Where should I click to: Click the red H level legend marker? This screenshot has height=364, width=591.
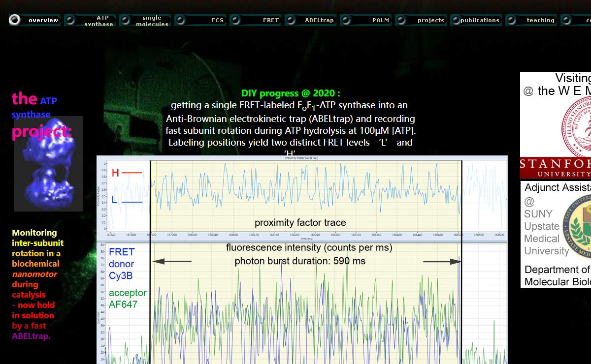click(127, 173)
